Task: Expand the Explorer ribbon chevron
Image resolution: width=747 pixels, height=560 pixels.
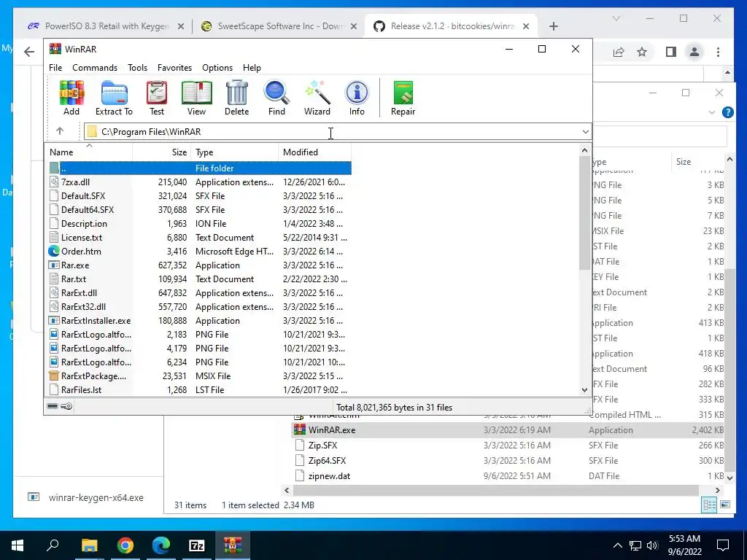Action: [x=712, y=112]
